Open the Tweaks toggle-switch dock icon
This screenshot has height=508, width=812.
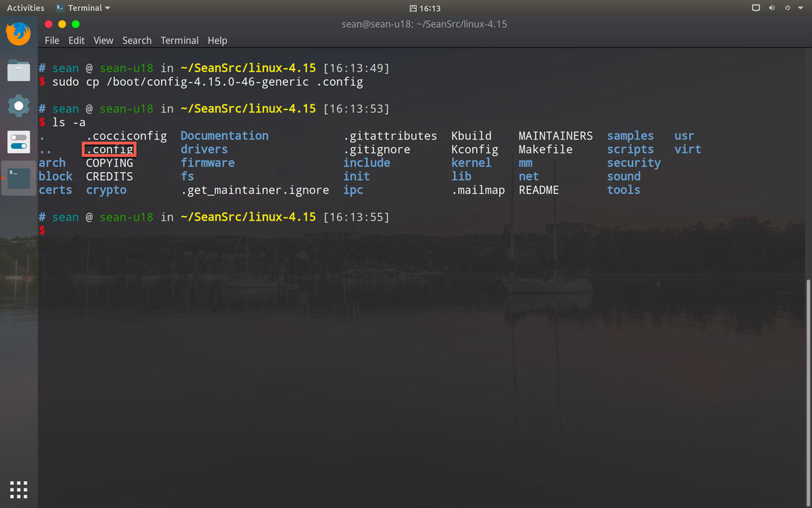[x=18, y=142]
